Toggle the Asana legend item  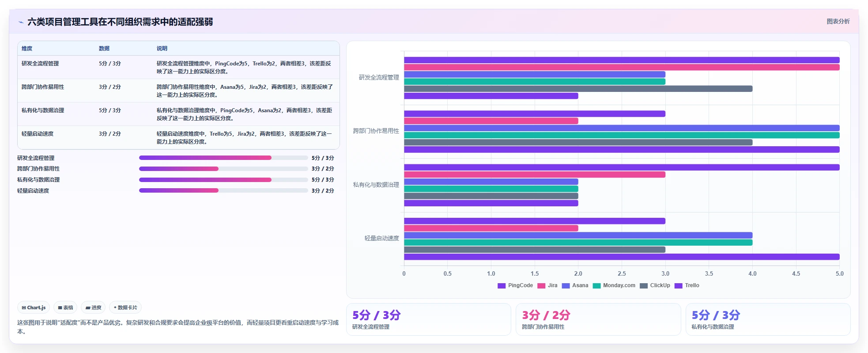(575, 285)
